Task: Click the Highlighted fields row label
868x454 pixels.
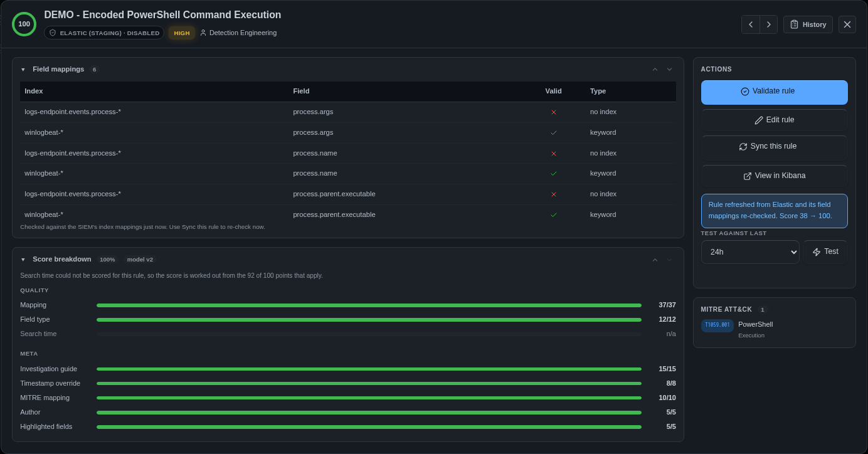Action: click(x=46, y=427)
